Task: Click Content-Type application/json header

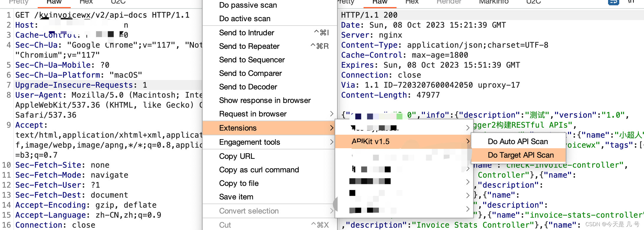Action: point(445,45)
